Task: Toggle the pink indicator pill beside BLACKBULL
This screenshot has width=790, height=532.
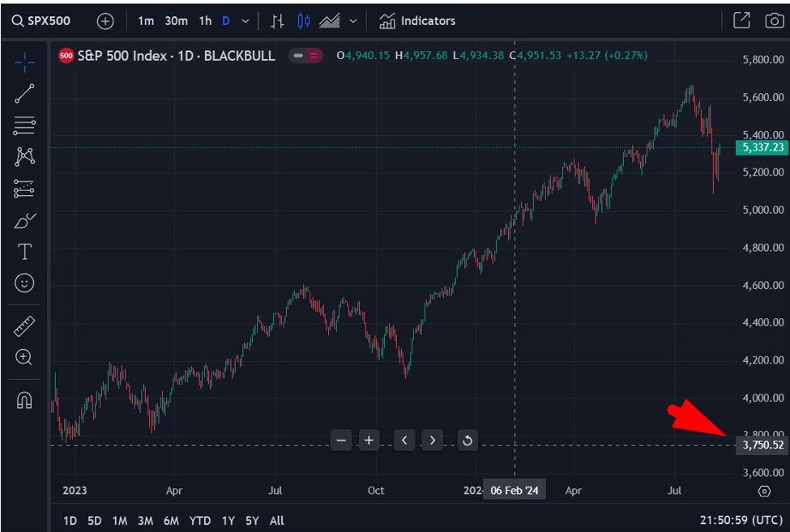Action: pyautogui.click(x=315, y=57)
